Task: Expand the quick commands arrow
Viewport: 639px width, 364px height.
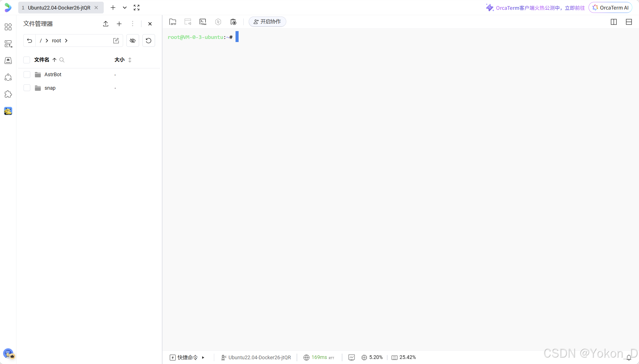Action: [x=203, y=357]
